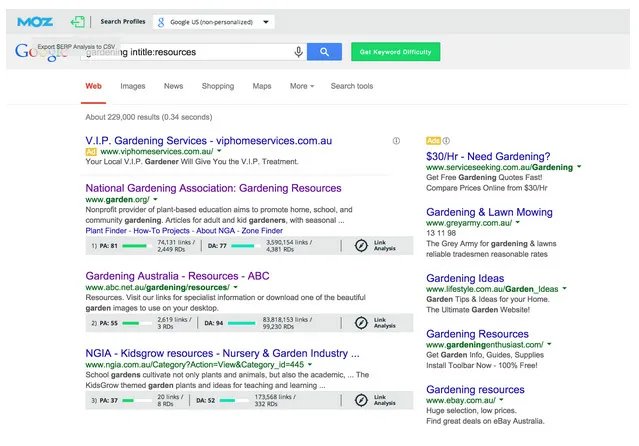The image size is (639, 446).
Task: Open Search tools options
Action: pos(351,87)
